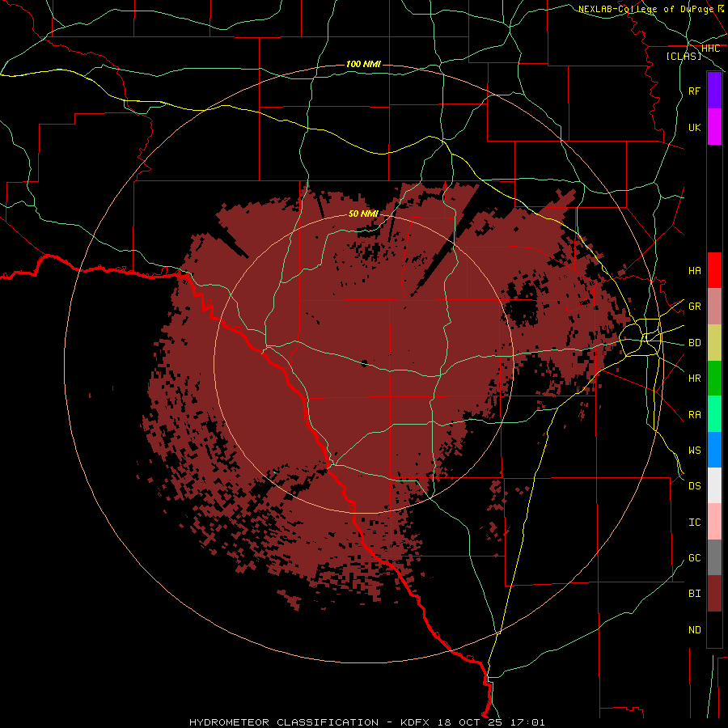Image resolution: width=728 pixels, height=728 pixels.
Task: Click the RA legend label
Action: click(695, 415)
